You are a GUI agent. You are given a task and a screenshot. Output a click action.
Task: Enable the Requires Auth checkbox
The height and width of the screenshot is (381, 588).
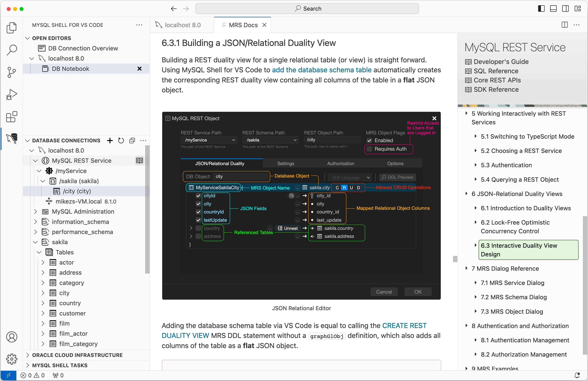click(x=369, y=149)
